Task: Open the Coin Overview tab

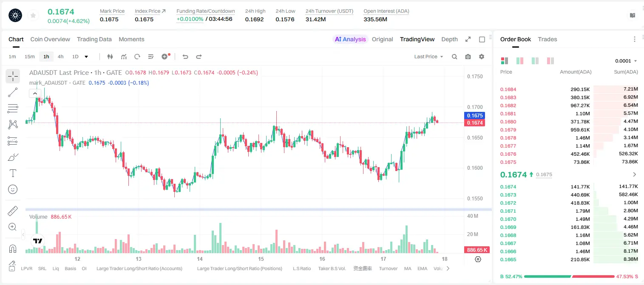Action: pyautogui.click(x=50, y=39)
